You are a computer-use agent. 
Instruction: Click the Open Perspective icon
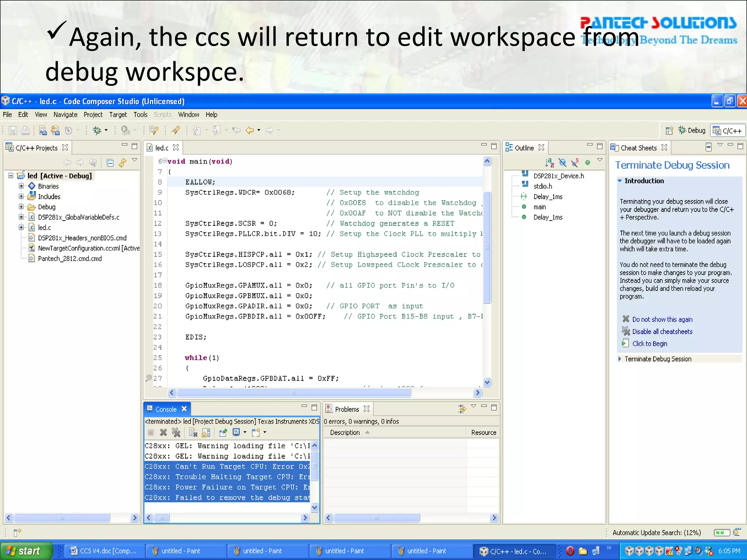point(669,131)
